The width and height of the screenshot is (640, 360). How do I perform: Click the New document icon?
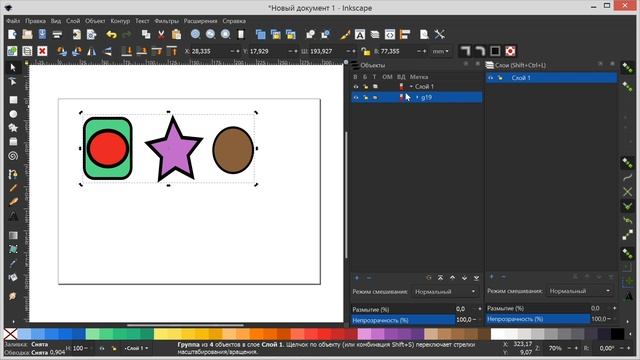pos(12,34)
